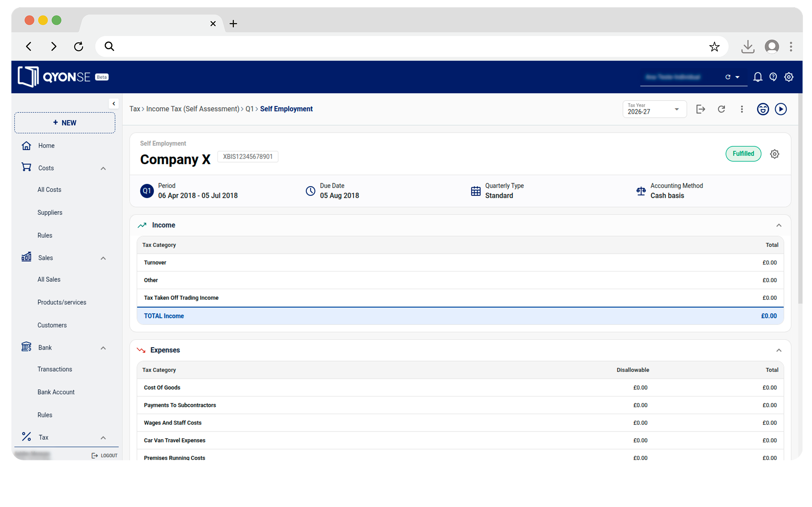
Task: Select the Cost Of Goods expense row
Action: 460,388
